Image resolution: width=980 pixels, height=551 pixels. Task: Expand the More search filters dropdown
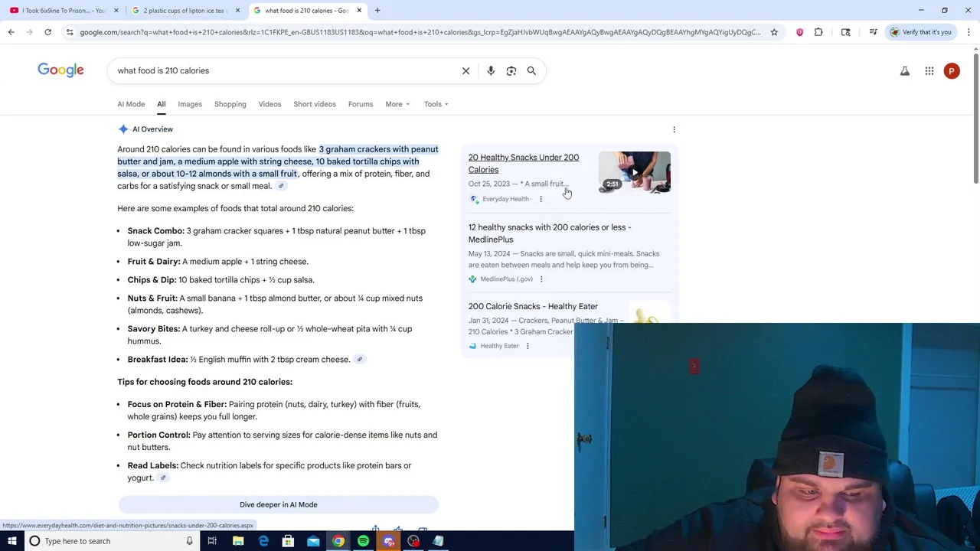[x=397, y=104]
